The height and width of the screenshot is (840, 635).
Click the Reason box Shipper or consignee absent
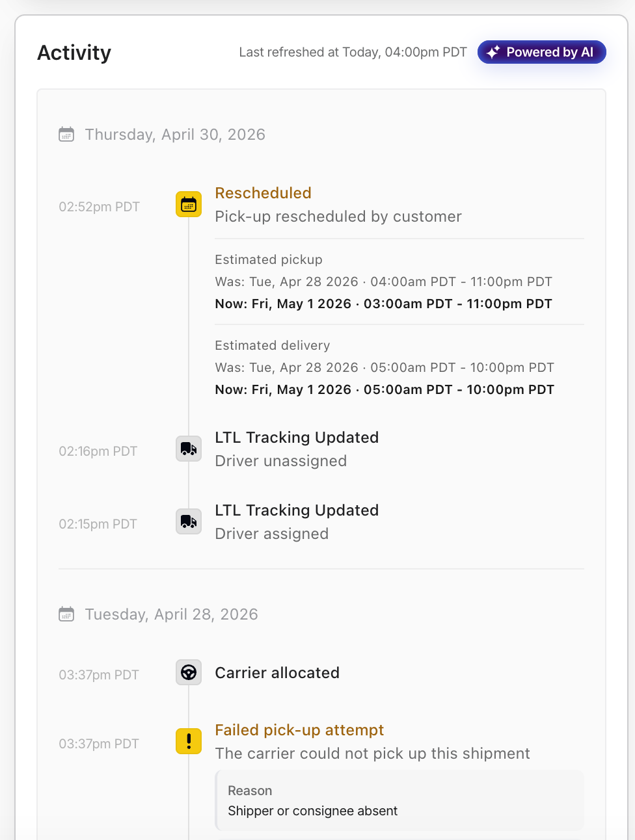399,801
